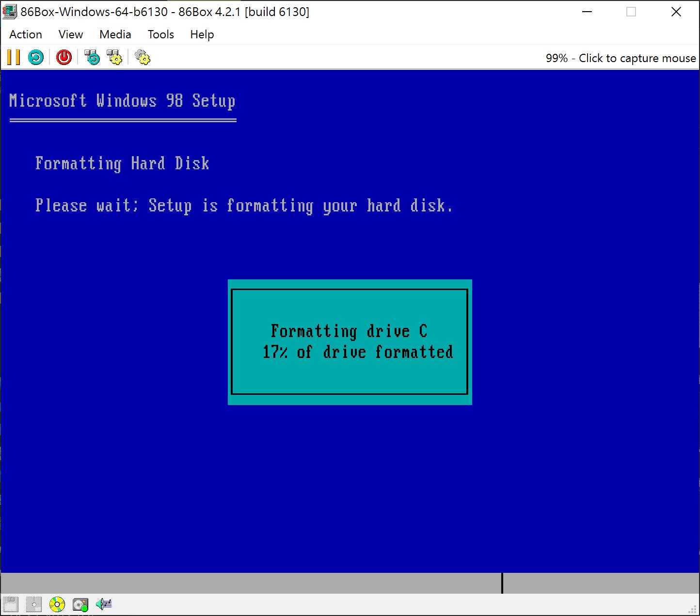Image resolution: width=700 pixels, height=616 pixels.
Task: Click the 'Formatting Hard Disk' text
Action: [x=122, y=163]
